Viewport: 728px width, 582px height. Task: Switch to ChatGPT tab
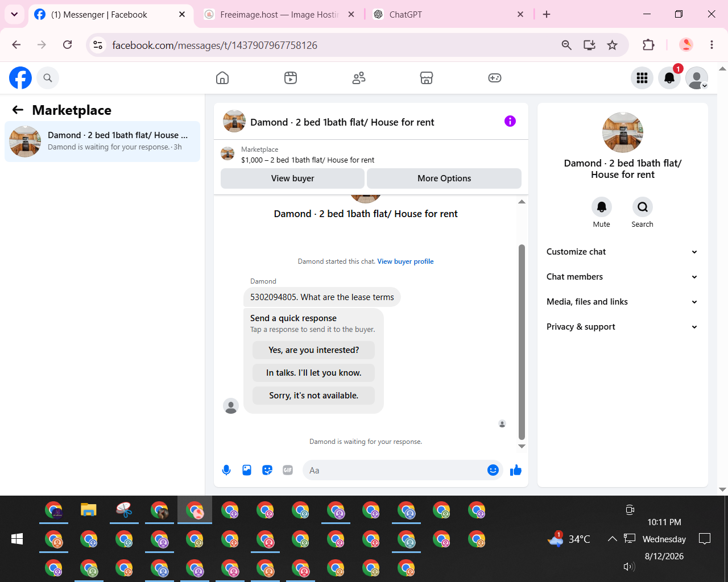448,15
